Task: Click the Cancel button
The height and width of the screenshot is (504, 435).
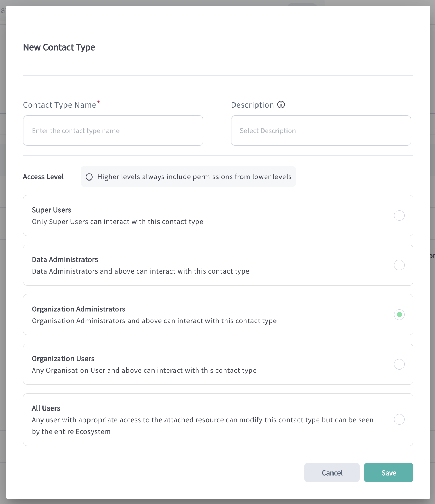Action: coord(331,472)
